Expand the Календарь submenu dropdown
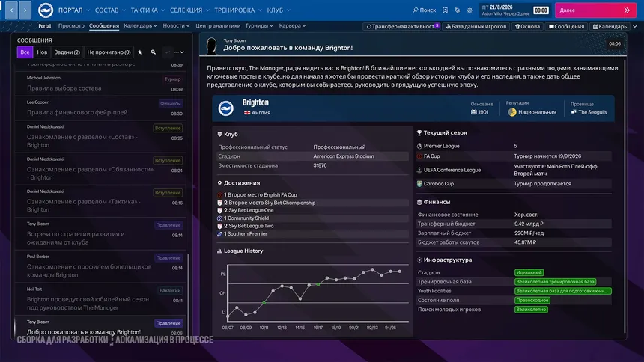Viewport: 644px width, 362px height. [140, 26]
